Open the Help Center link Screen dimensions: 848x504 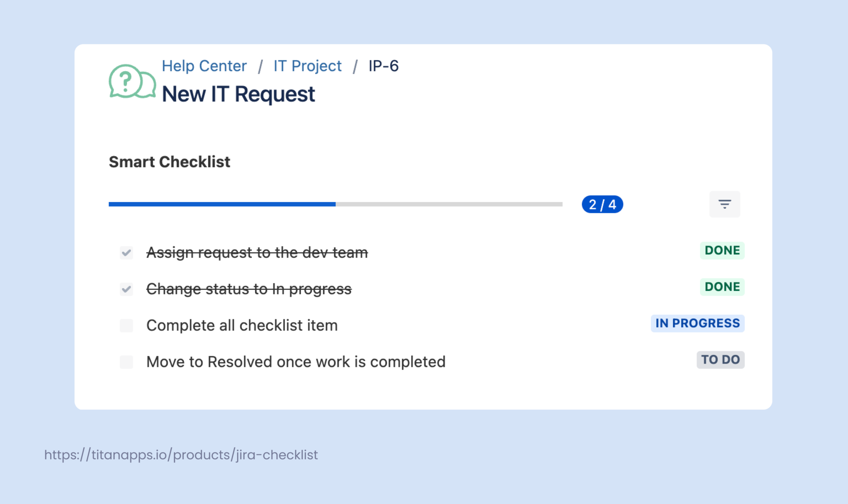click(204, 66)
